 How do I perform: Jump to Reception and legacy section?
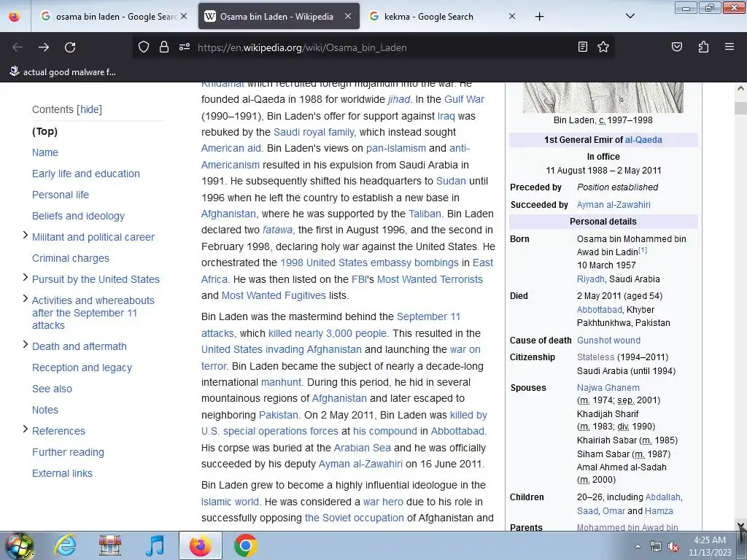82,367
